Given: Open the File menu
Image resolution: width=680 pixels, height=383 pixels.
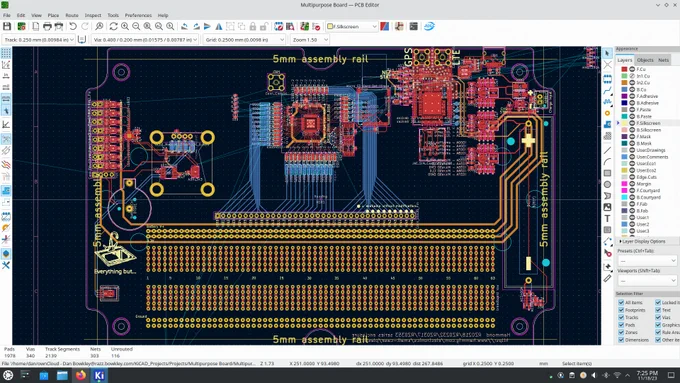Looking at the screenshot, I should (x=7, y=15).
